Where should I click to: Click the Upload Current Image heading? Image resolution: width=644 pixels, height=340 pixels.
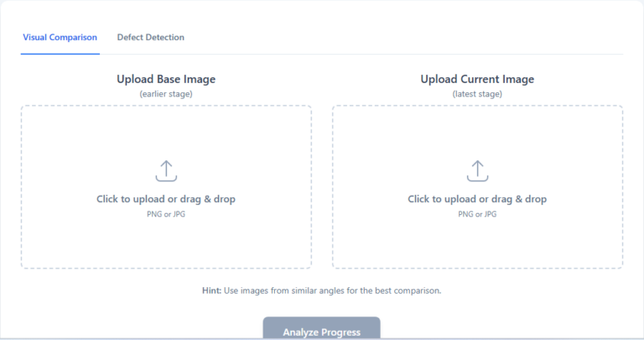pos(477,79)
